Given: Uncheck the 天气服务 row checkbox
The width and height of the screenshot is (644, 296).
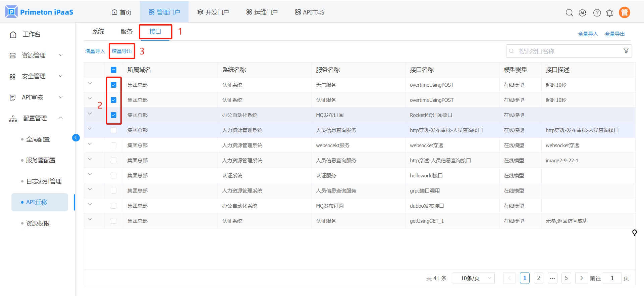Looking at the screenshot, I should pyautogui.click(x=114, y=85).
